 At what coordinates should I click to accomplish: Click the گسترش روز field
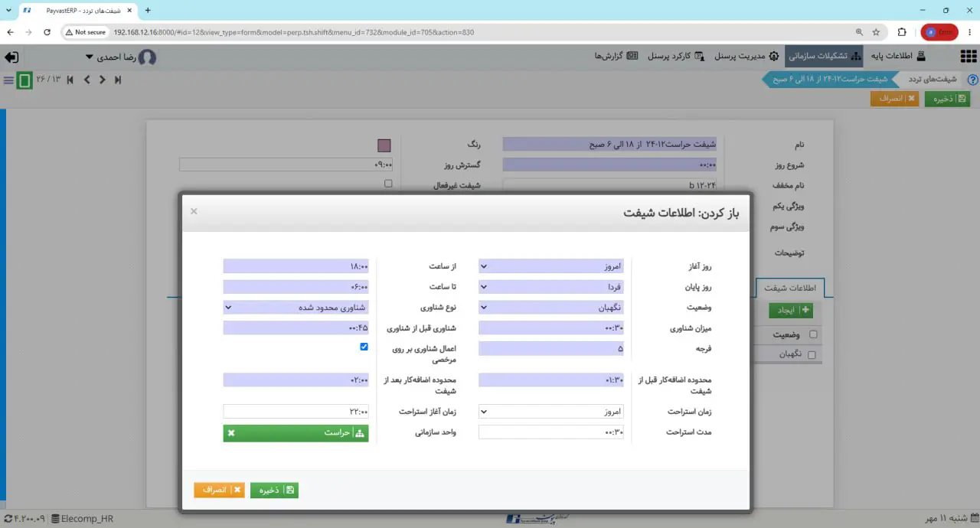[x=286, y=165]
